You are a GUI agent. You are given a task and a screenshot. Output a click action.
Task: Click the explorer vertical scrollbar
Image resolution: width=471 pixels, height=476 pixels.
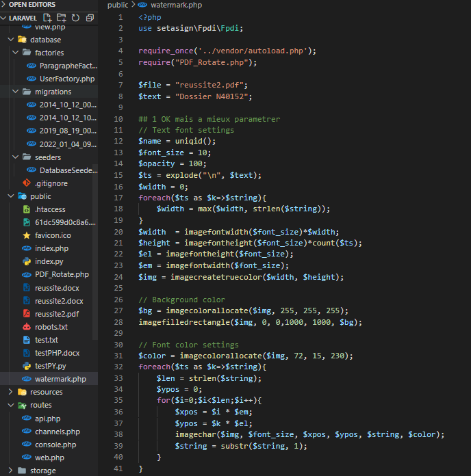point(95,252)
